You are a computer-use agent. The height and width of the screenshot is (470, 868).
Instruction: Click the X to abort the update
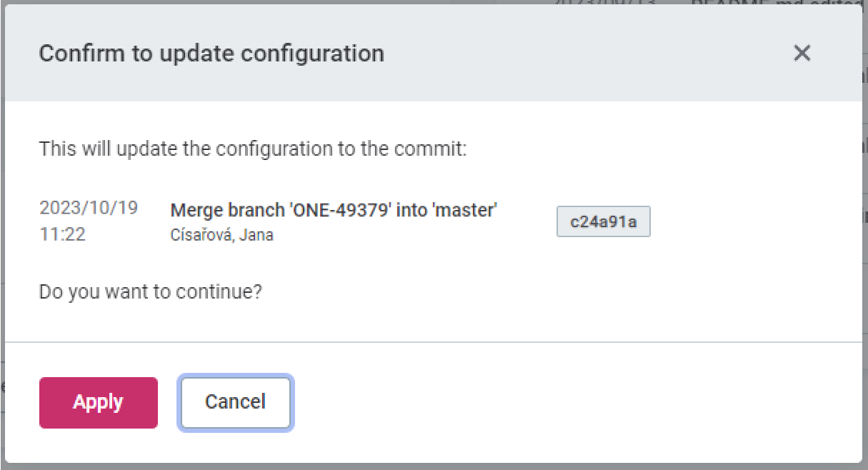tap(802, 53)
